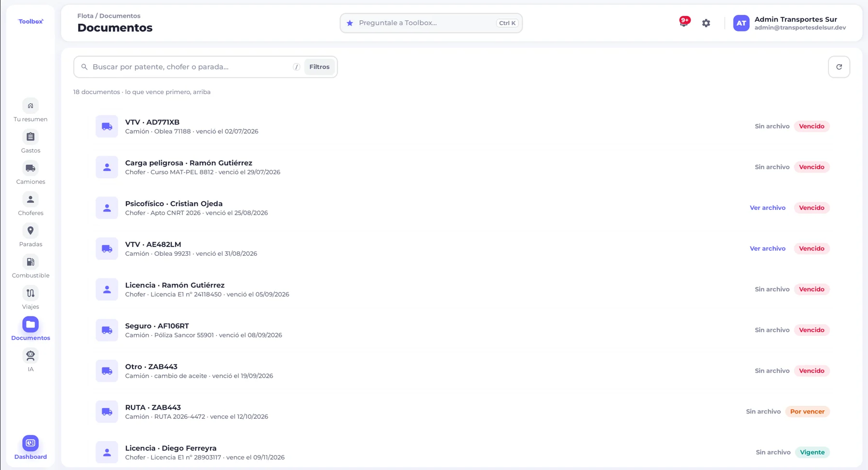868x470 pixels.
Task: Open the Admin Transportes Sur account menu
Action: 790,23
